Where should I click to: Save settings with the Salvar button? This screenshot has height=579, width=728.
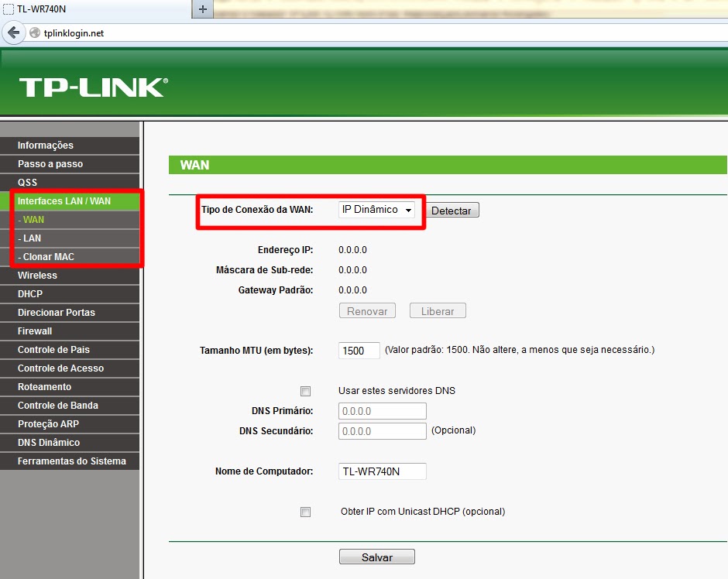click(x=376, y=556)
